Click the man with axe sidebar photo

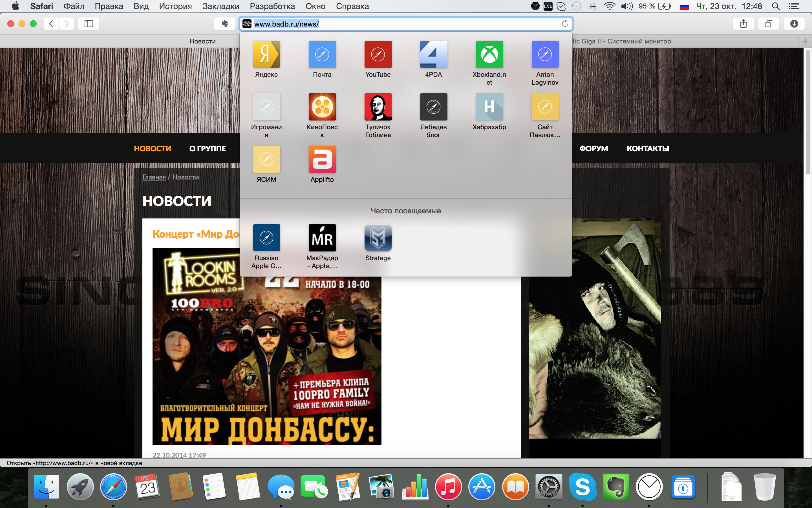tap(595, 357)
